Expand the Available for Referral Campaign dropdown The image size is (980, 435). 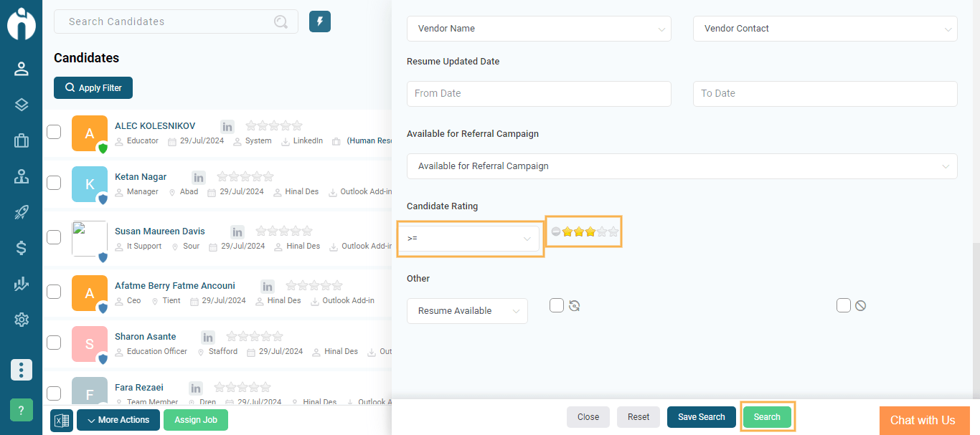(x=682, y=166)
